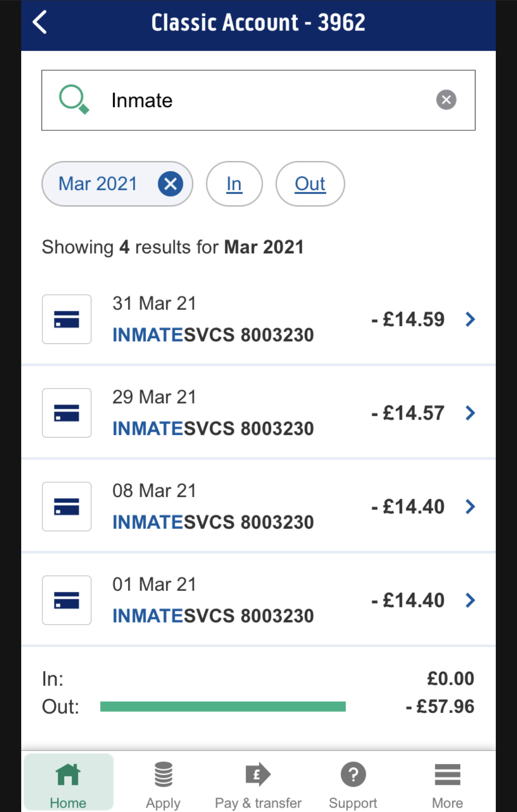
Task: Click the green search magnifier icon
Action: tap(73, 99)
